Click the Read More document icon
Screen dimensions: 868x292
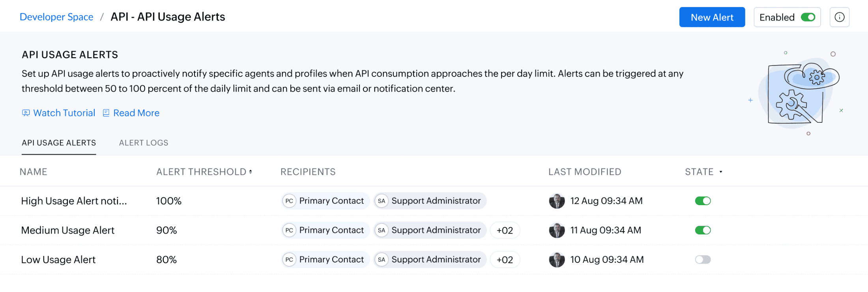pos(106,113)
